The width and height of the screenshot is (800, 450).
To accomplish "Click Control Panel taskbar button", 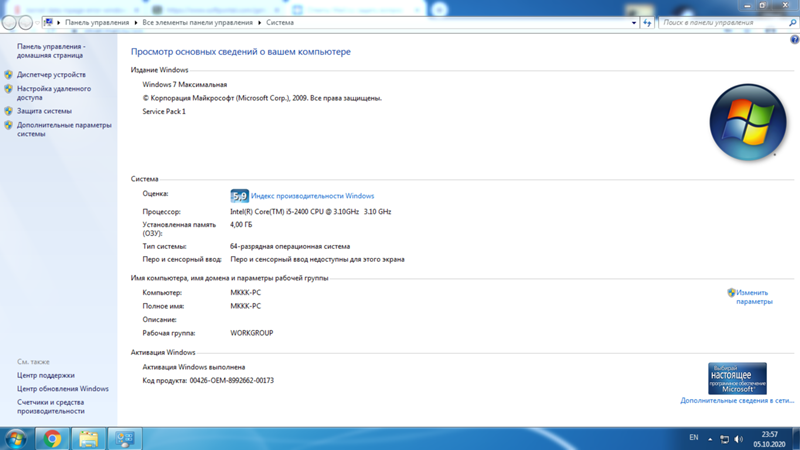I will click(124, 439).
